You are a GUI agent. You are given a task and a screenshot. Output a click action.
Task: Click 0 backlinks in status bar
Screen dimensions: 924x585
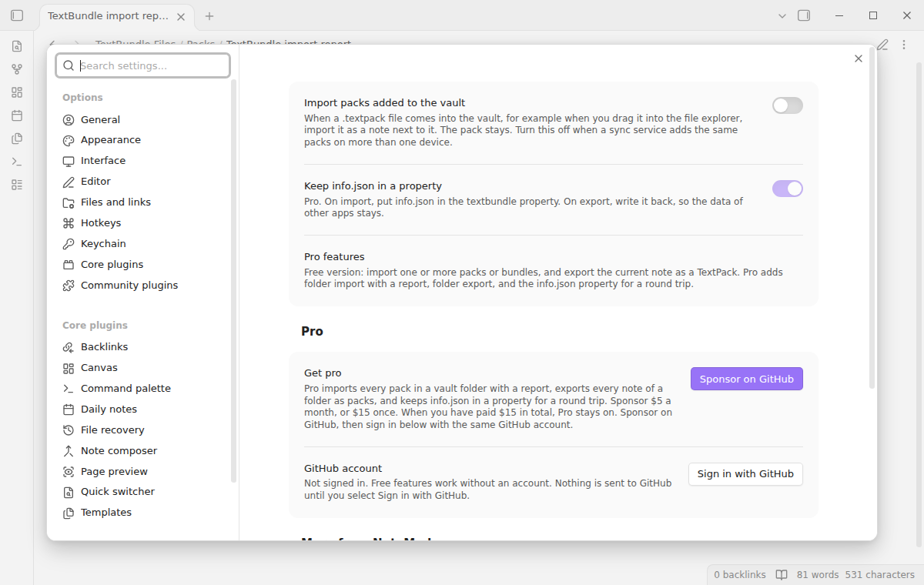[740, 575]
